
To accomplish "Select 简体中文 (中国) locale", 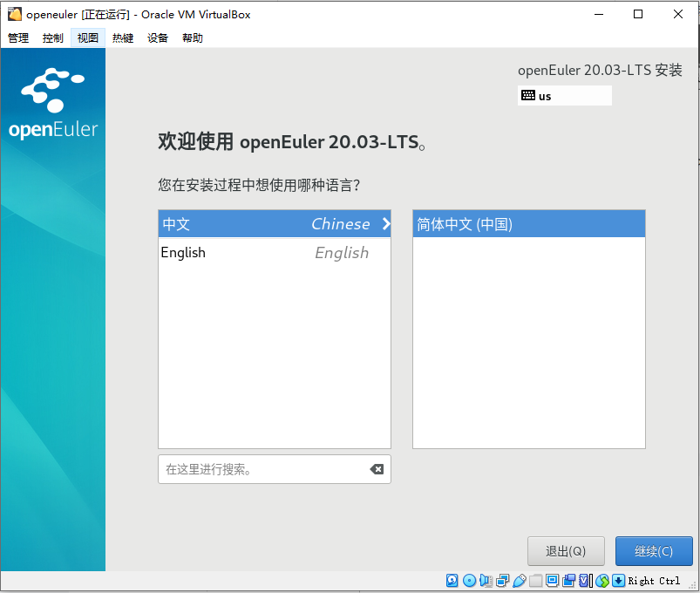I will pos(529,224).
